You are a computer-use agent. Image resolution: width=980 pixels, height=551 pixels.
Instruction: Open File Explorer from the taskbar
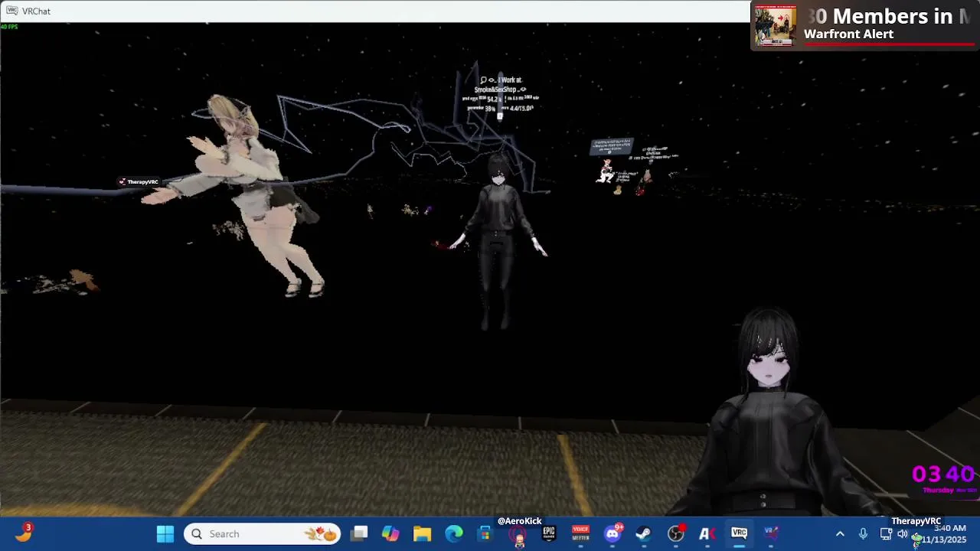(422, 533)
